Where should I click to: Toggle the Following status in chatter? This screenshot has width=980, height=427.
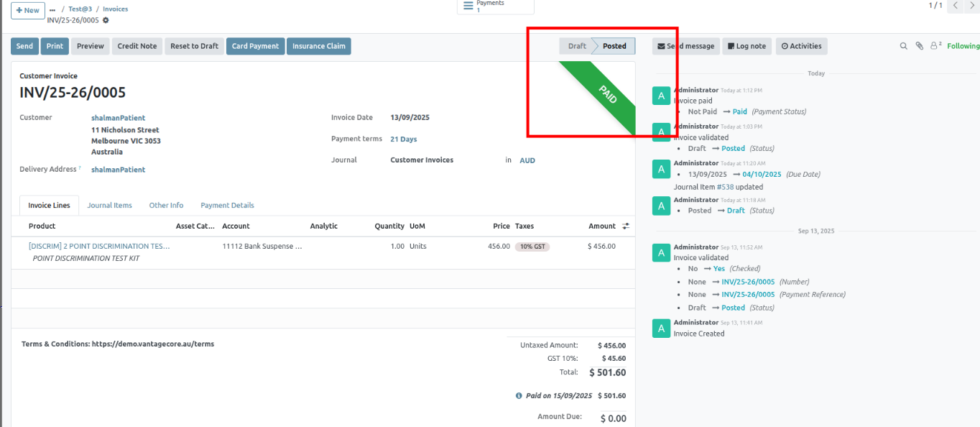pos(963,46)
